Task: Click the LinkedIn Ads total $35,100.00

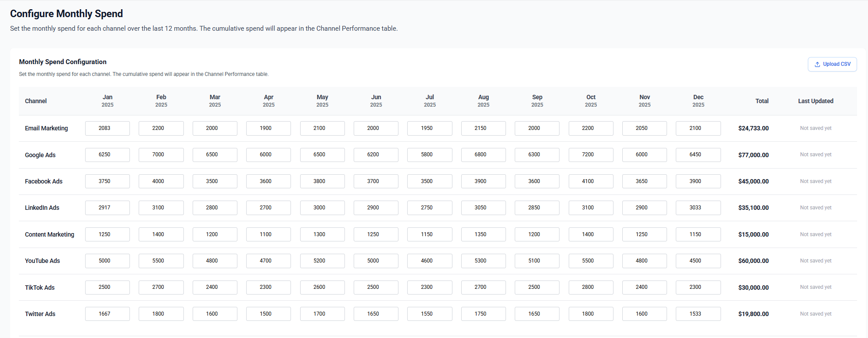Action: pos(753,208)
